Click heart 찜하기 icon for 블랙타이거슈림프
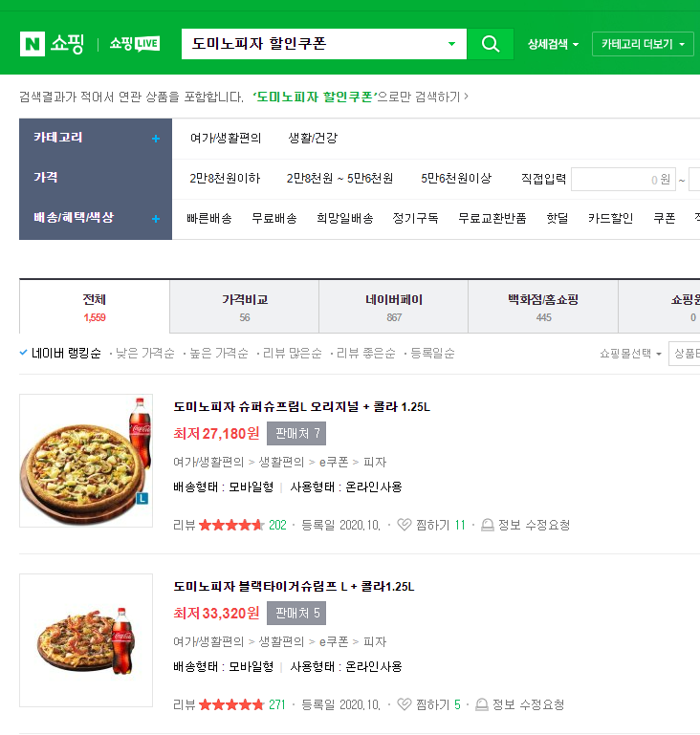Image resolution: width=700 pixels, height=735 pixels. pyautogui.click(x=404, y=704)
